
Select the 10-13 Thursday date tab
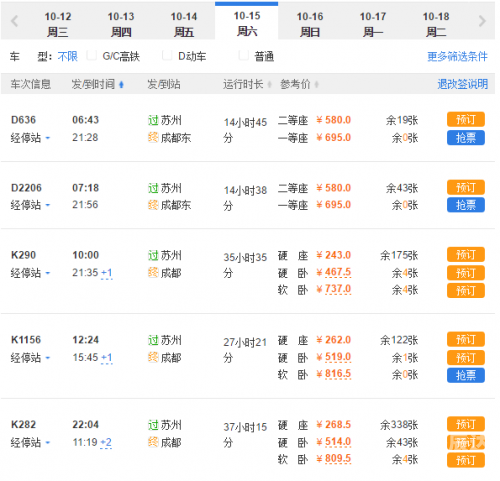coord(121,24)
